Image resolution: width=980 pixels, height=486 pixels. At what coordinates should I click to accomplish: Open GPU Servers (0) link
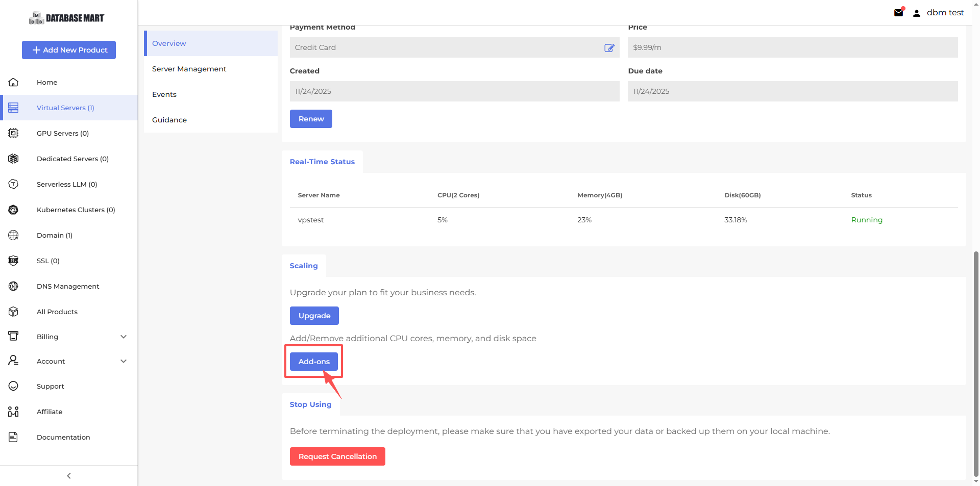point(63,133)
